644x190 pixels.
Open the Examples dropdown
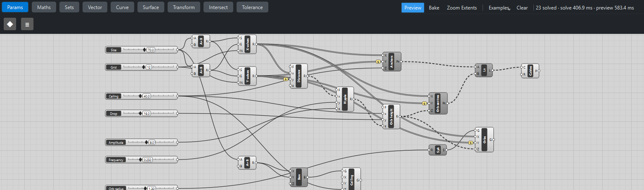click(x=499, y=8)
